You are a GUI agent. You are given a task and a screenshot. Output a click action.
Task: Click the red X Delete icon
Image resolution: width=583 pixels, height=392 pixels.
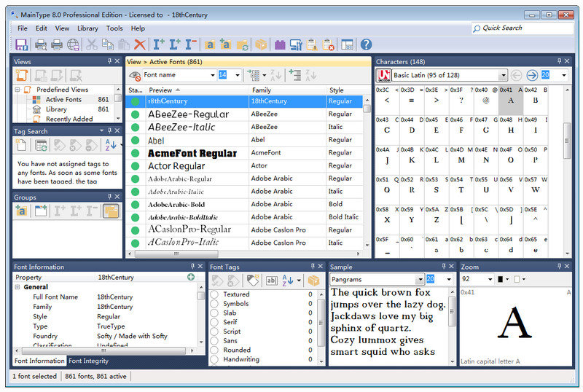[139, 44]
